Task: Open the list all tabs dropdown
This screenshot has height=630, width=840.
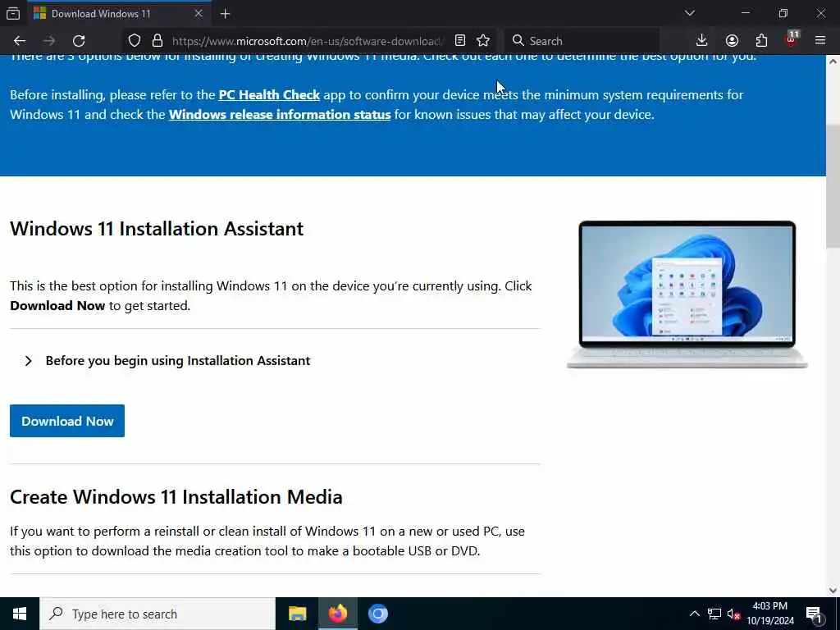Action: coord(689,13)
